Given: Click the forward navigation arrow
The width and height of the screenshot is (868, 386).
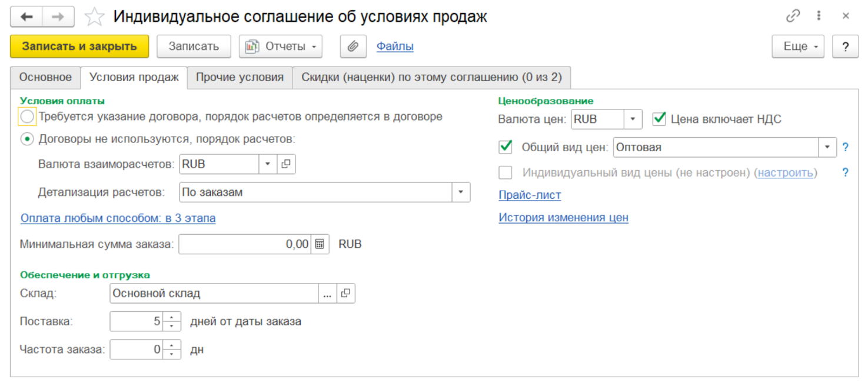Looking at the screenshot, I should click(x=58, y=16).
